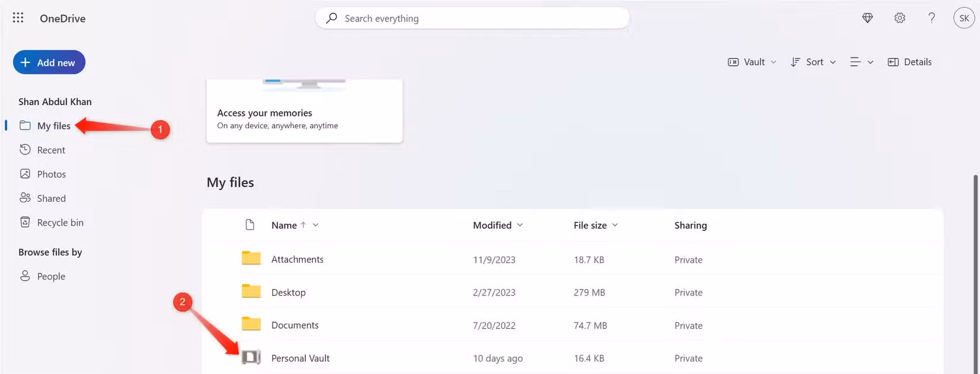Viewport: 980px width, 374px height.
Task: Click the vertical scrollbar on the right
Action: (x=975, y=267)
